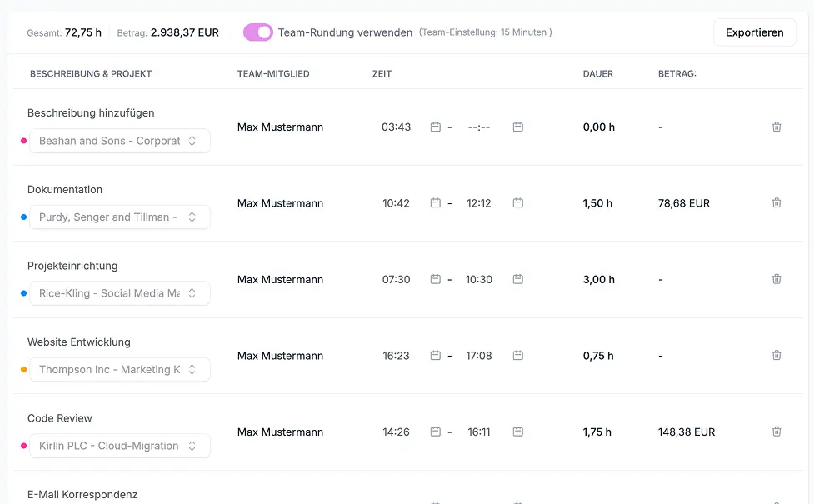
Task: Click Beschreibung hinzufügen description field
Action: 91,113
